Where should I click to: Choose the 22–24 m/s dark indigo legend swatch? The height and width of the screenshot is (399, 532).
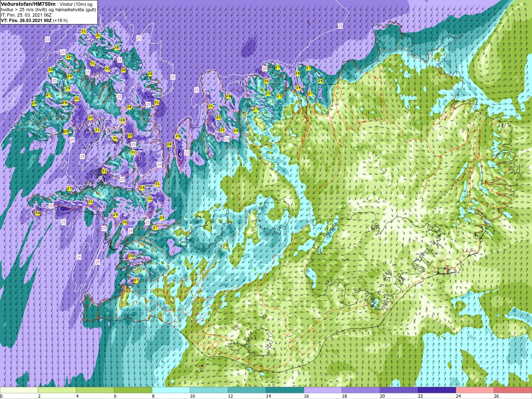(437, 390)
